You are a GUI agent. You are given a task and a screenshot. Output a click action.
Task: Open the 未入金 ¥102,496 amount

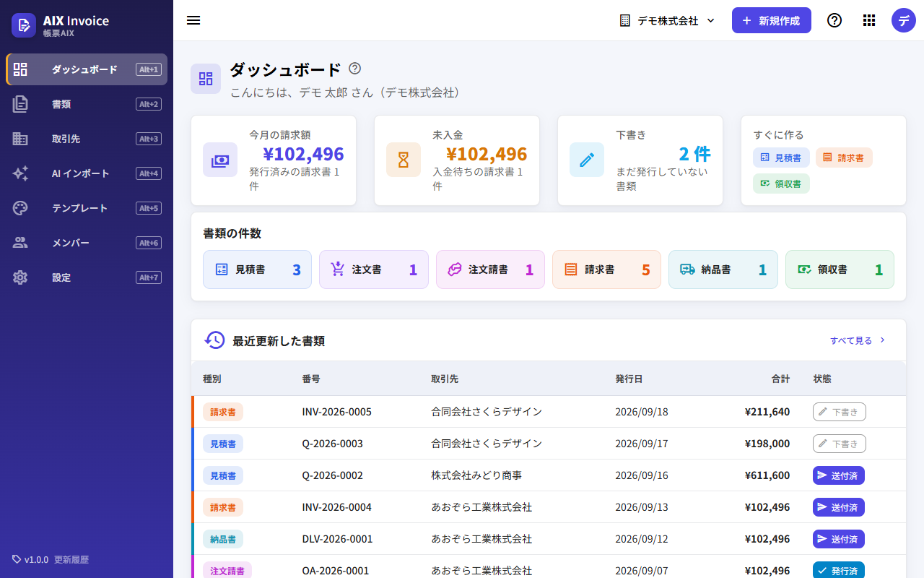(x=487, y=154)
